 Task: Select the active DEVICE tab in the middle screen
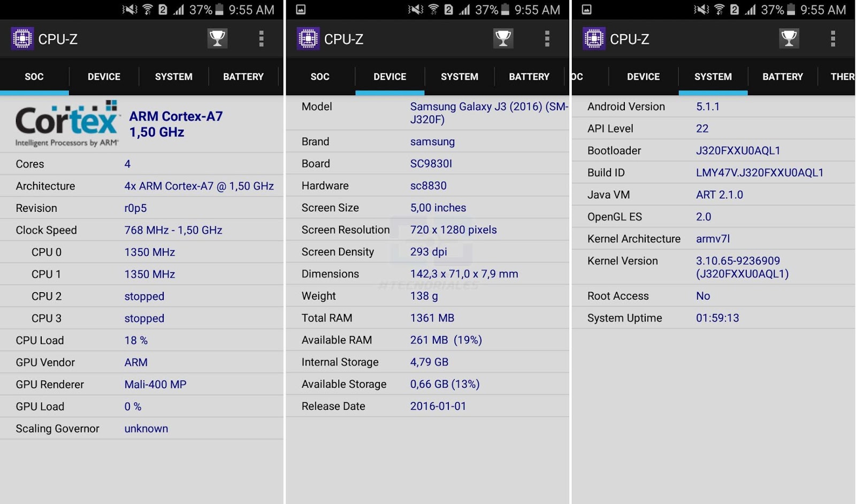coord(389,77)
